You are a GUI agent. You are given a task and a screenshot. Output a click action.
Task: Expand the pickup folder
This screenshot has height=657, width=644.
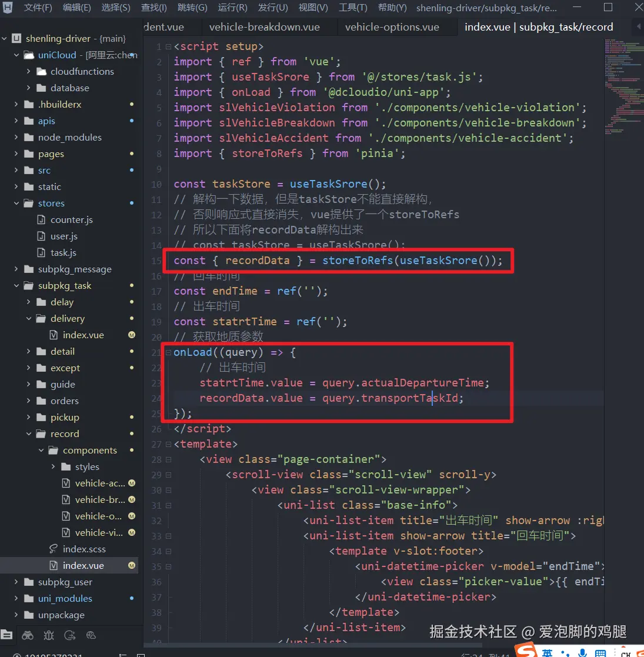click(28, 418)
